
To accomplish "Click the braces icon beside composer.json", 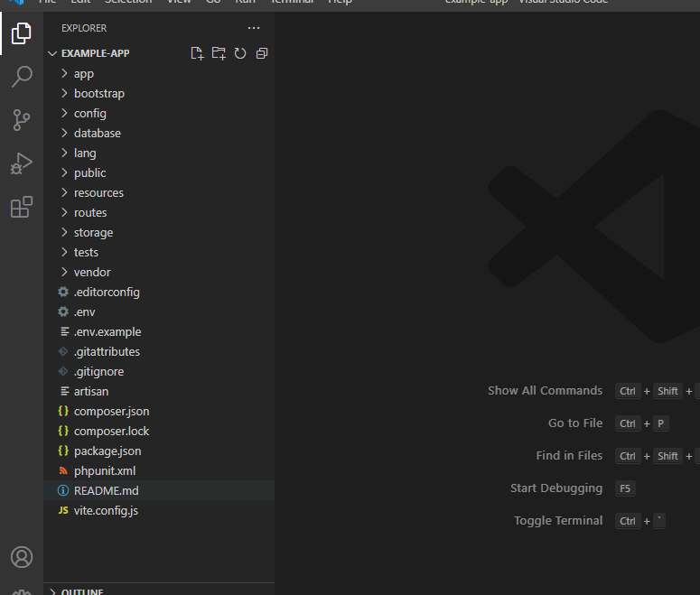I will coord(63,411).
